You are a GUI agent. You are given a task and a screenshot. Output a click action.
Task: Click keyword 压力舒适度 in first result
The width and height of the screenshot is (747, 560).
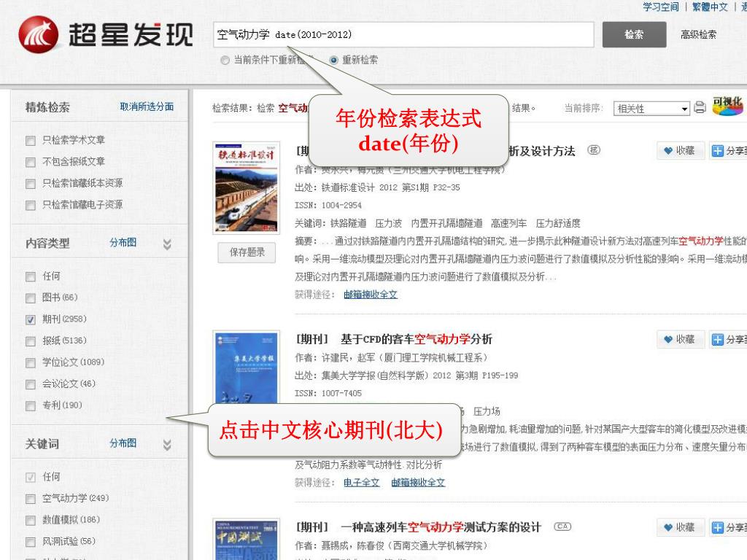coord(558,223)
